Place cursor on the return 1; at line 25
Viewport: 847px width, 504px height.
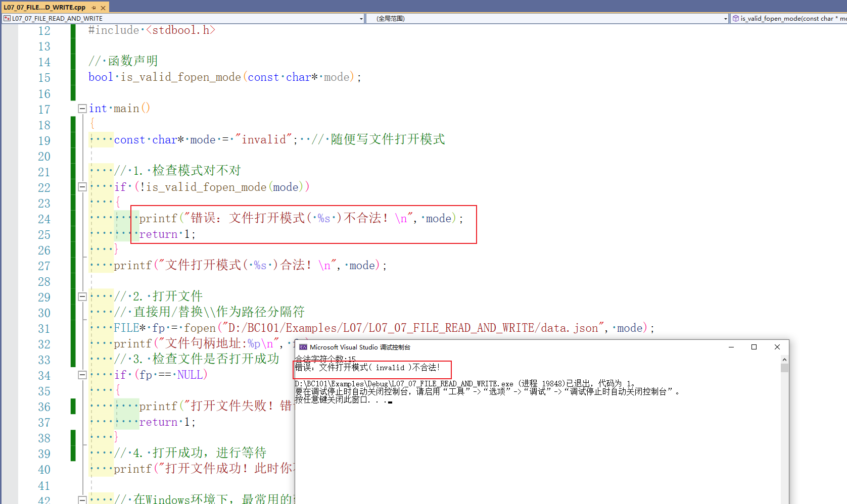pyautogui.click(x=167, y=234)
